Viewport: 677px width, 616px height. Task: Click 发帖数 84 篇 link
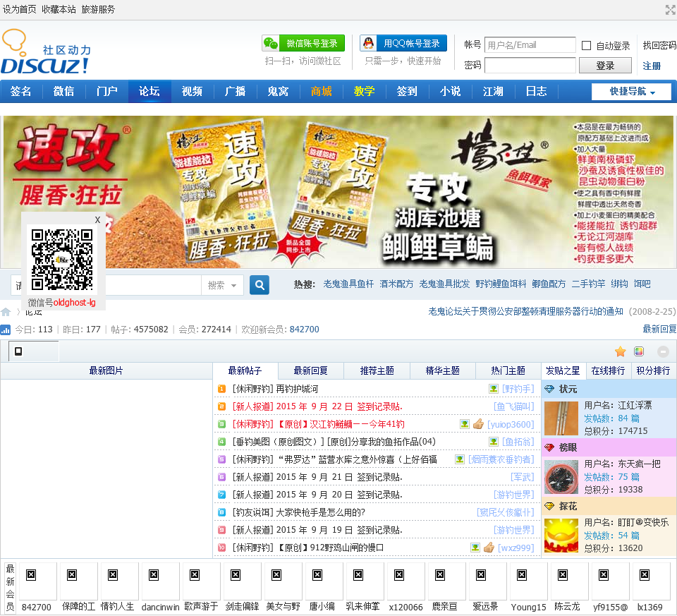(612, 418)
